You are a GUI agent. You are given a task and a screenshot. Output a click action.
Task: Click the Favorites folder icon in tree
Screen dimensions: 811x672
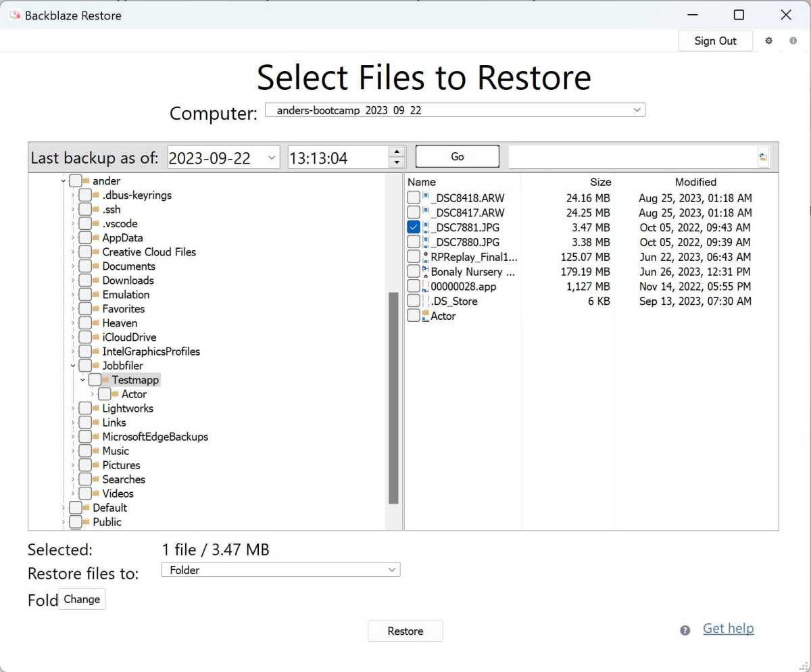[96, 309]
